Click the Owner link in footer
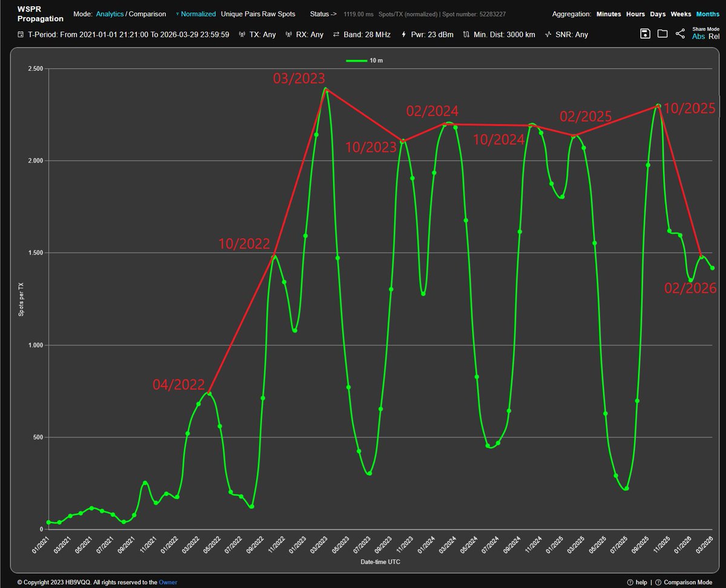The width and height of the screenshot is (726, 588). coord(168,582)
